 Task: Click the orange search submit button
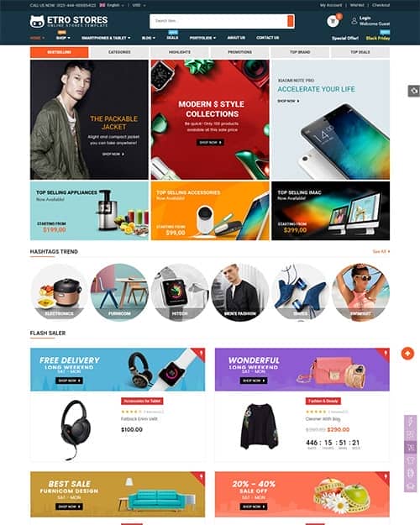pos(291,21)
